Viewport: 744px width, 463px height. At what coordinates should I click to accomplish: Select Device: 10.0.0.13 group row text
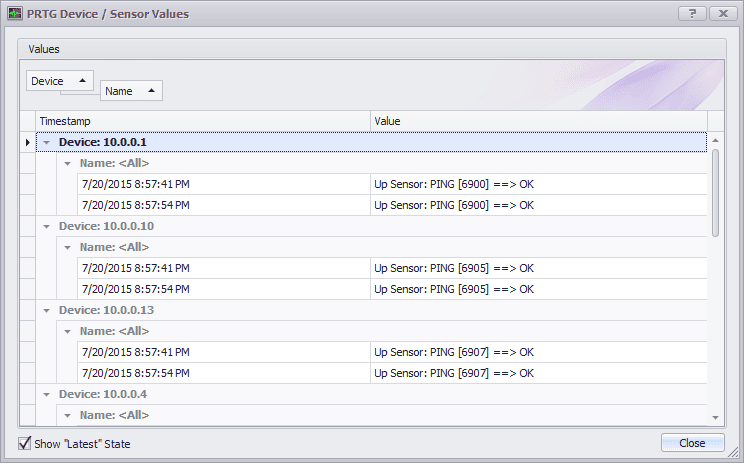coord(106,310)
